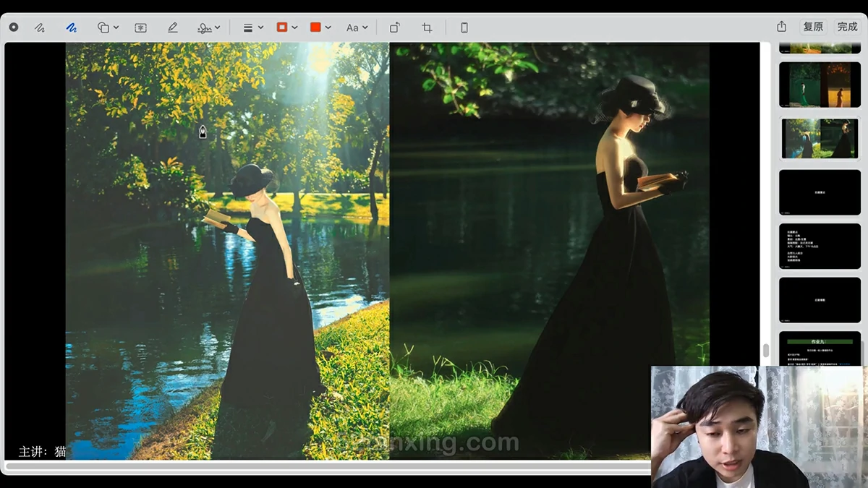Open the black slide below the highlighted thumbnail
Image resolution: width=868 pixels, height=488 pixels.
(820, 192)
